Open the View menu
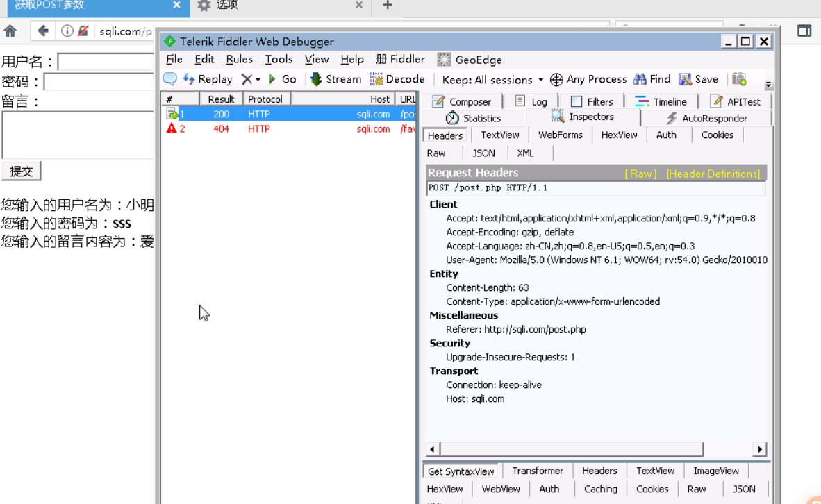The height and width of the screenshot is (504, 821). coord(317,60)
